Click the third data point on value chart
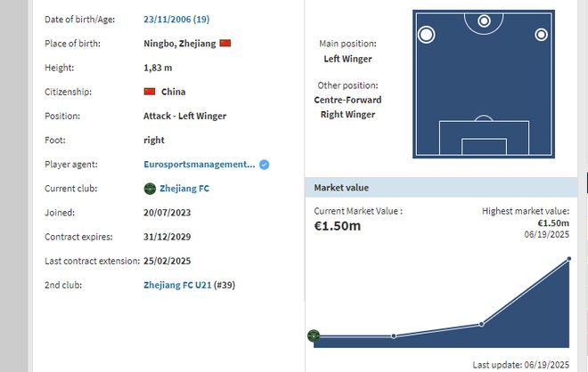This screenshot has height=372, width=588. tap(481, 324)
